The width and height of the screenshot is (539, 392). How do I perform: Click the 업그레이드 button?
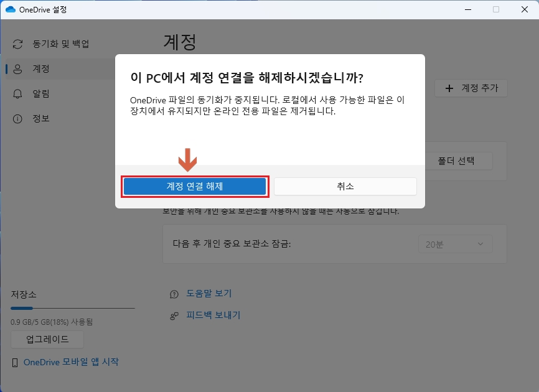[47, 339]
